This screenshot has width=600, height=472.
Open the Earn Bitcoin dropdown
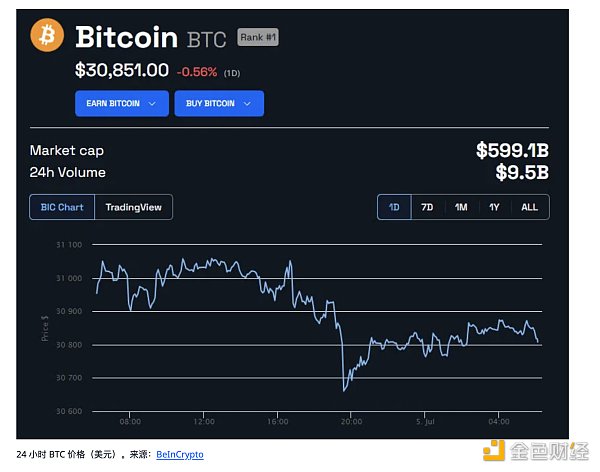click(x=120, y=103)
